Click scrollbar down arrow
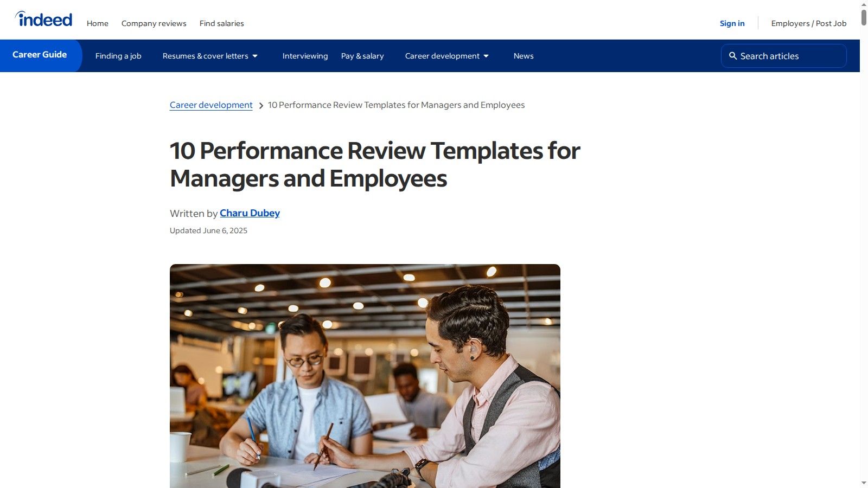 tap(864, 483)
